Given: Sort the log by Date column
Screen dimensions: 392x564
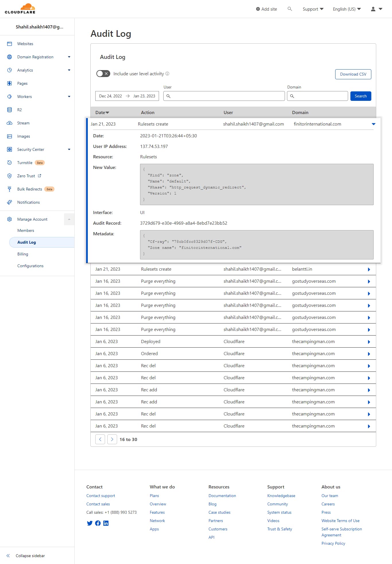Looking at the screenshot, I should [102, 112].
